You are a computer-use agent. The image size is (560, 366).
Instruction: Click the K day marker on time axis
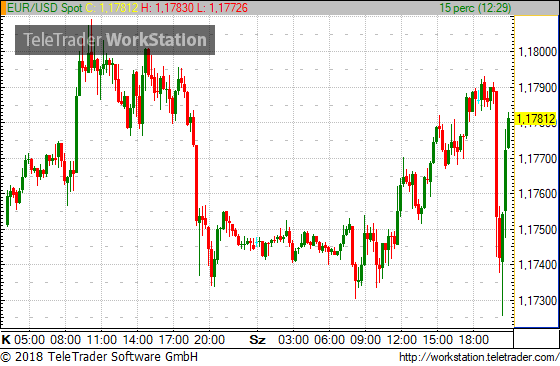pos(6,339)
